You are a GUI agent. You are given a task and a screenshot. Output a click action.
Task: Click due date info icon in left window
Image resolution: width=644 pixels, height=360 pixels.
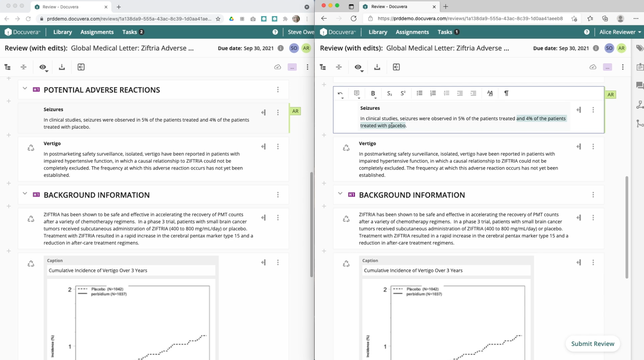[x=281, y=48]
